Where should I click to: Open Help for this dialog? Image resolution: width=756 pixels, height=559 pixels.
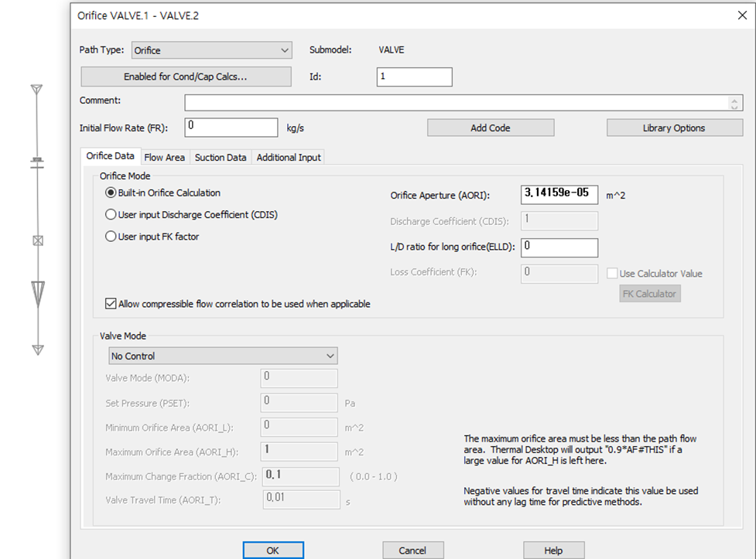(553, 550)
